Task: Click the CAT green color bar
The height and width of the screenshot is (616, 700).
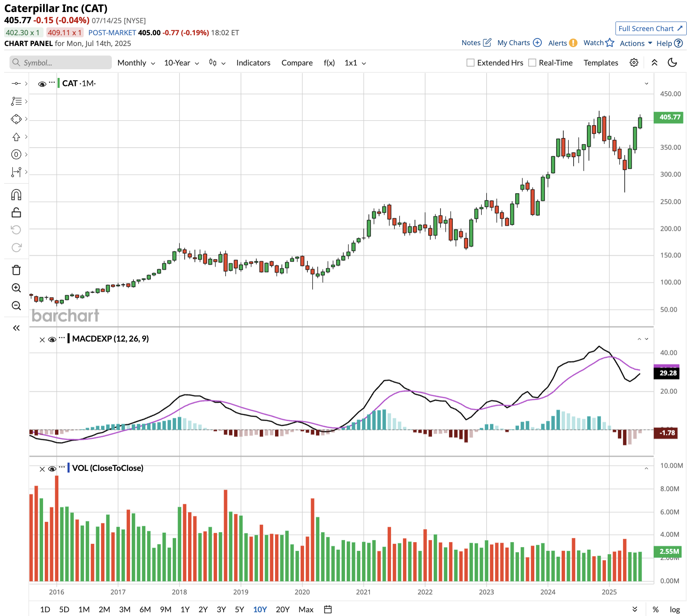Action: (x=58, y=83)
